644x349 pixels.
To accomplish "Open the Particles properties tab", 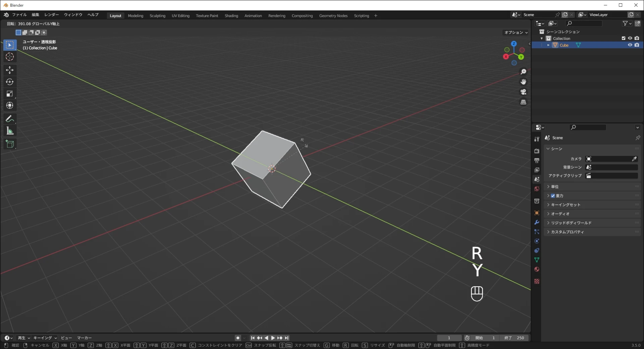I will (x=537, y=232).
